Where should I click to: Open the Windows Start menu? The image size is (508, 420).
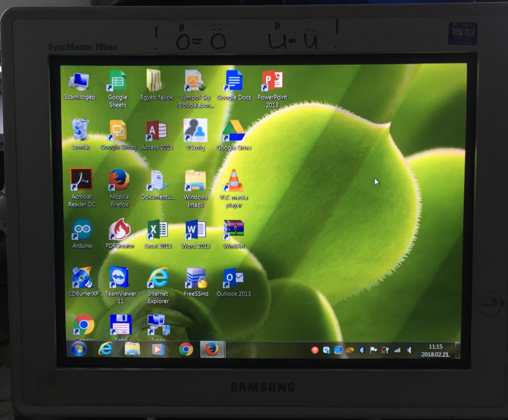click(79, 349)
